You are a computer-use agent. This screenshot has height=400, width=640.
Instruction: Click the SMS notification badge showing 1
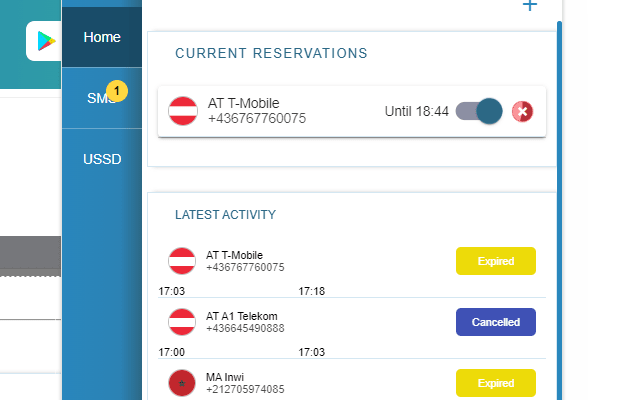[x=116, y=91]
